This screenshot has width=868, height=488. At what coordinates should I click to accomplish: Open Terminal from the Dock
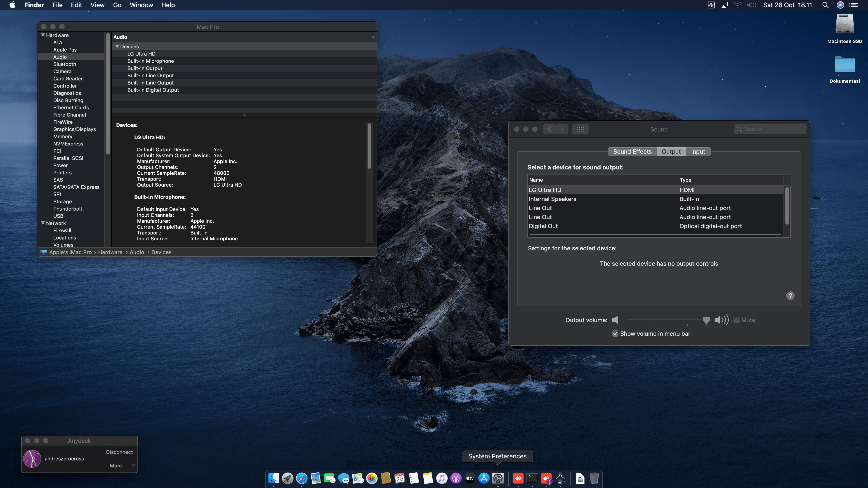532,478
